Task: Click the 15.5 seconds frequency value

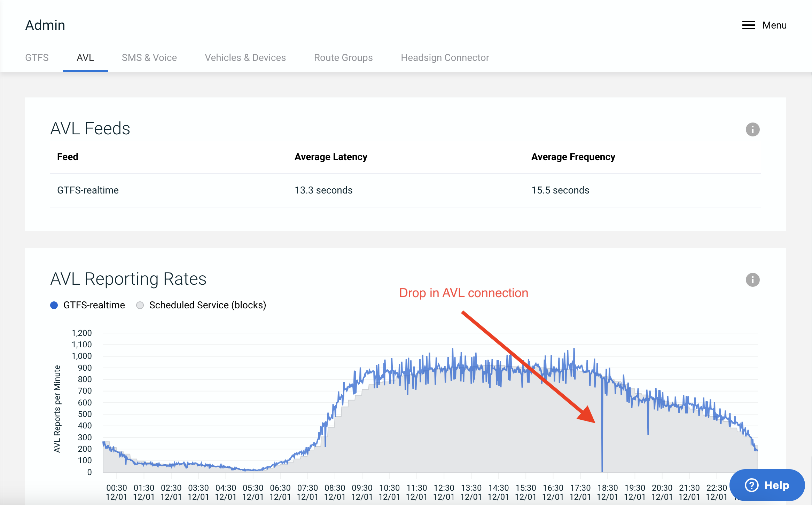Action: click(x=560, y=190)
